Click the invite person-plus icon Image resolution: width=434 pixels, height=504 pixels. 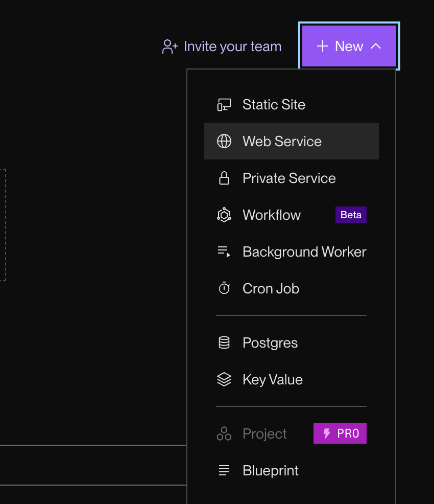coord(170,47)
